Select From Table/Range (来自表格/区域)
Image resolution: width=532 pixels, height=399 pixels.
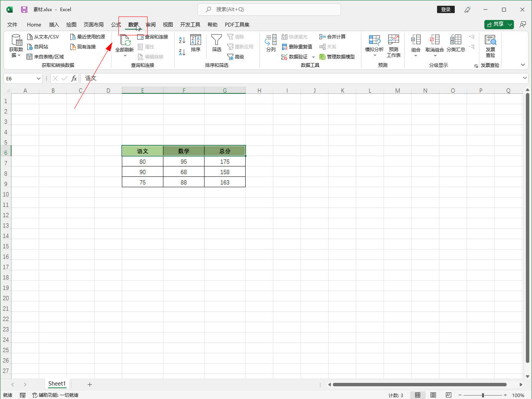pyautogui.click(x=45, y=57)
